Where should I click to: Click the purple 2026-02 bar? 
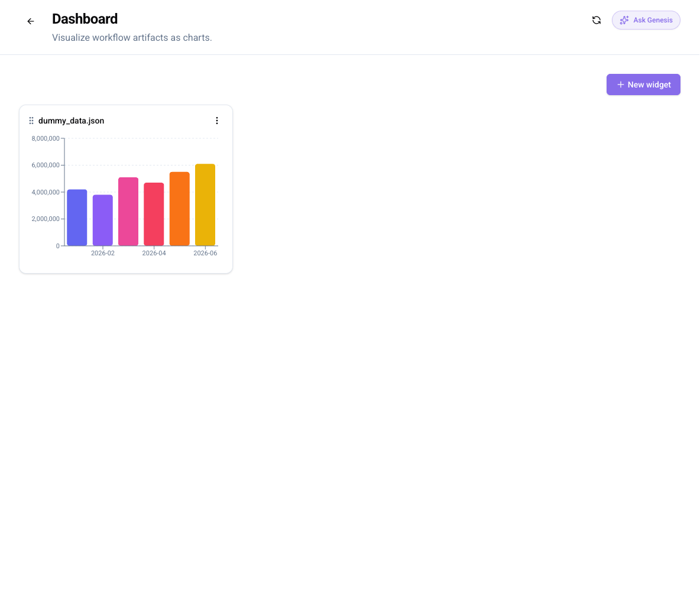(x=103, y=220)
